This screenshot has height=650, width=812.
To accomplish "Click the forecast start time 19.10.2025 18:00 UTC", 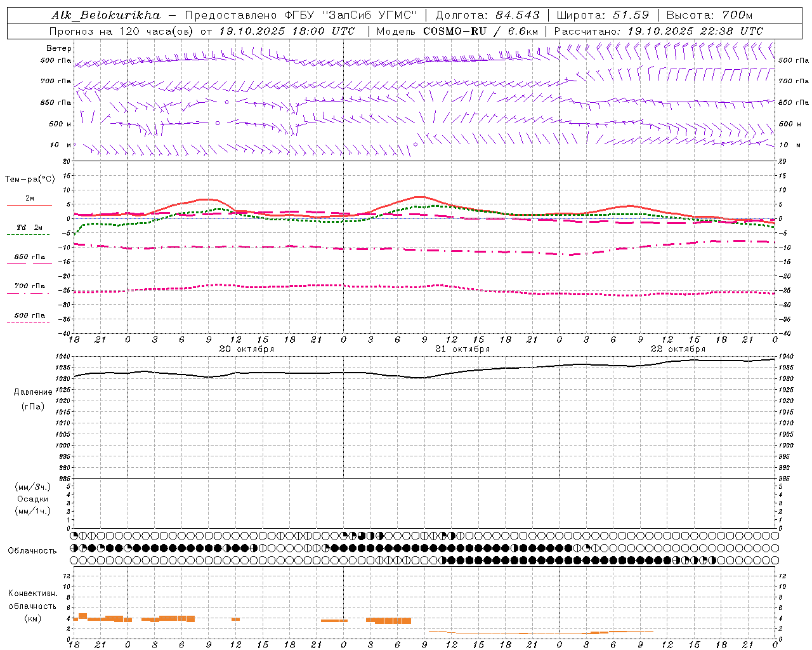I will (x=287, y=31).
